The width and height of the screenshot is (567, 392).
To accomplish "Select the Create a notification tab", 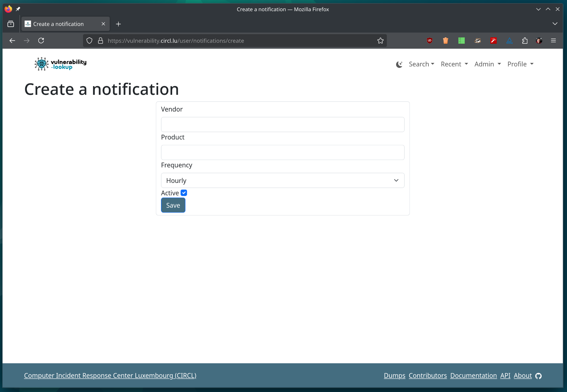I will coord(65,24).
